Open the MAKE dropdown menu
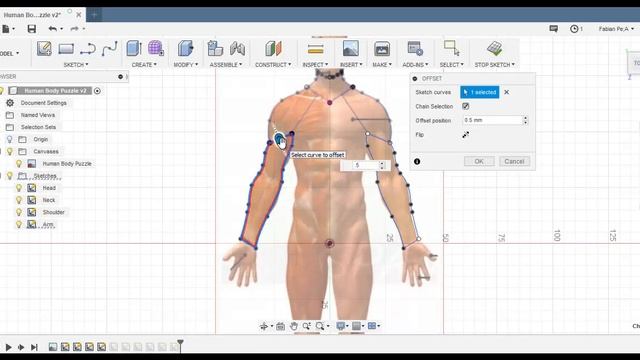640x360 pixels. coord(382,65)
